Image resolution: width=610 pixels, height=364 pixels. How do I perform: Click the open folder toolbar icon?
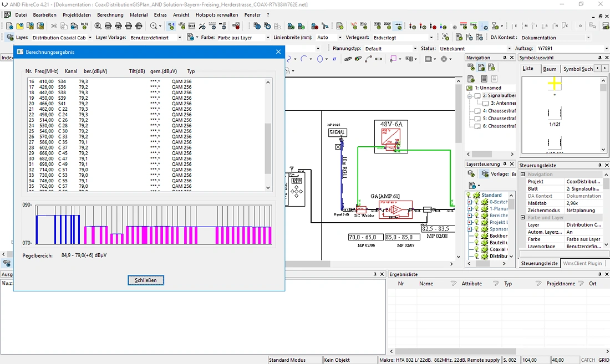20,26
